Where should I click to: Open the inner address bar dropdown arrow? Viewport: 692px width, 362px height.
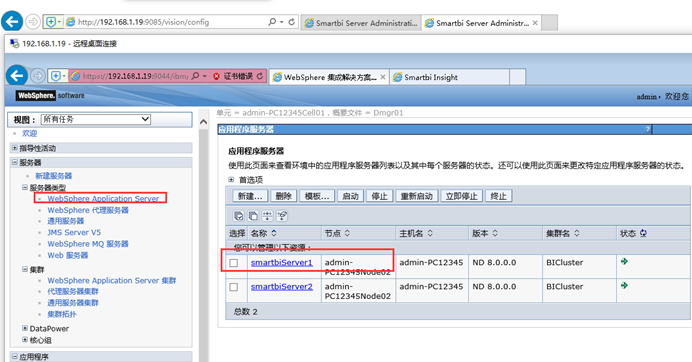pyautogui.click(x=205, y=76)
